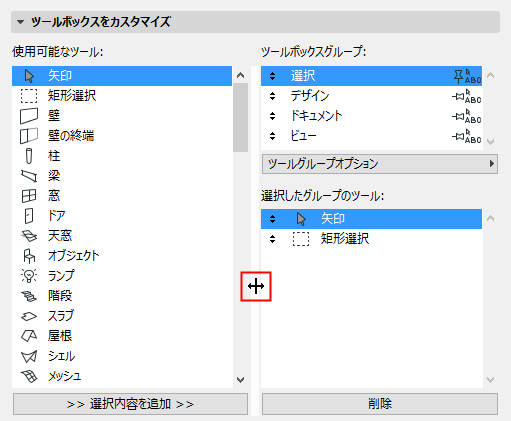
Task: Click down arrow of available tools scrollbar
Action: pyautogui.click(x=240, y=379)
